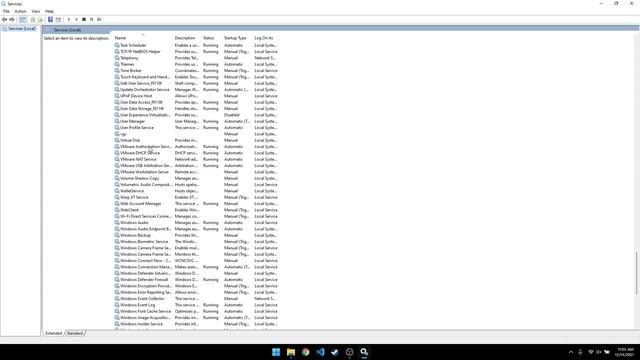Image resolution: width=640 pixels, height=360 pixels.
Task: Select the User Profile Service row
Action: 196,128
